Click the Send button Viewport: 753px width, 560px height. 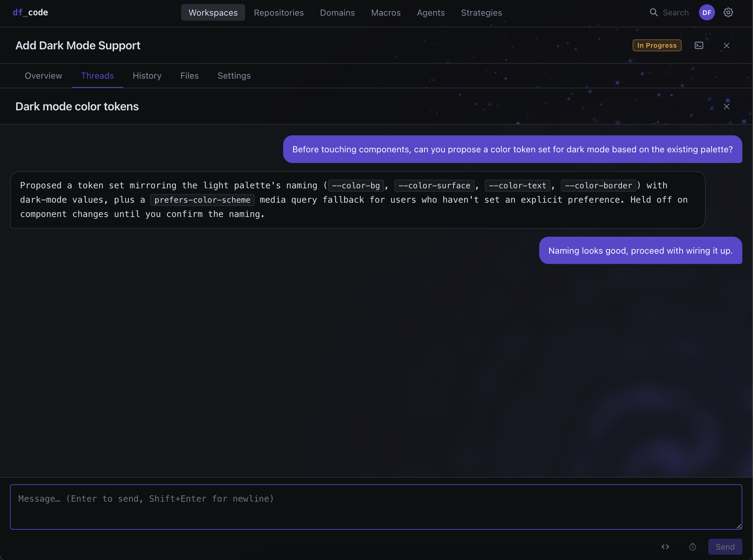[x=725, y=546]
